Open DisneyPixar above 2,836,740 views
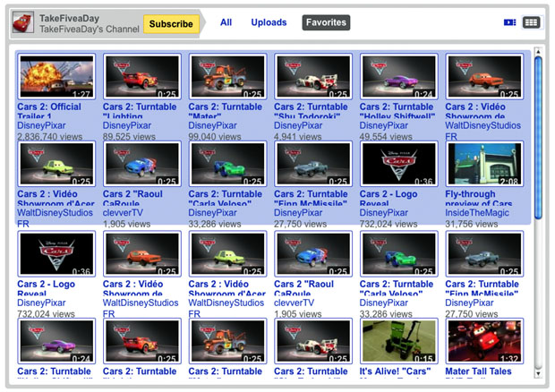 pyautogui.click(x=41, y=125)
